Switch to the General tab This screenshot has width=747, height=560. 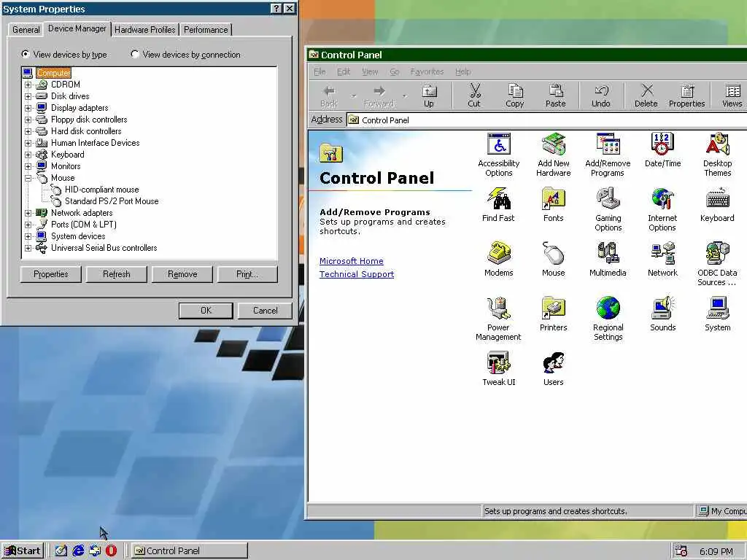click(26, 29)
